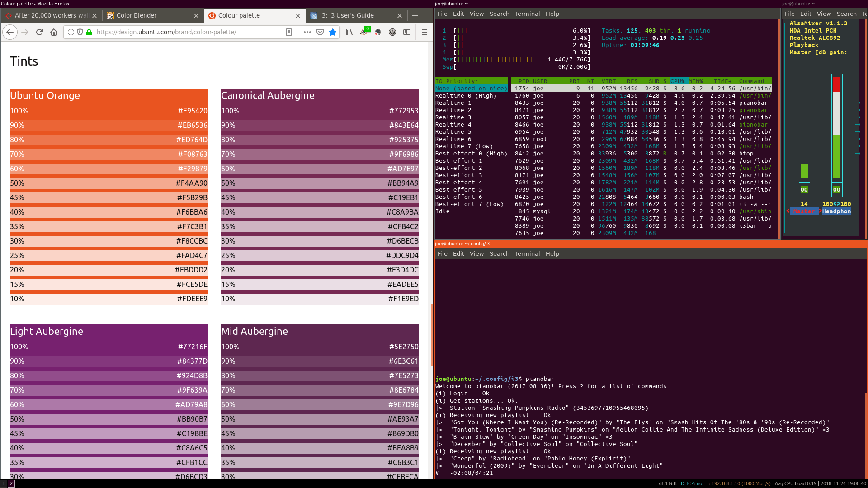Screen dimensions: 868x488
Task: Reload the Colour palette page
Action: click(39, 32)
